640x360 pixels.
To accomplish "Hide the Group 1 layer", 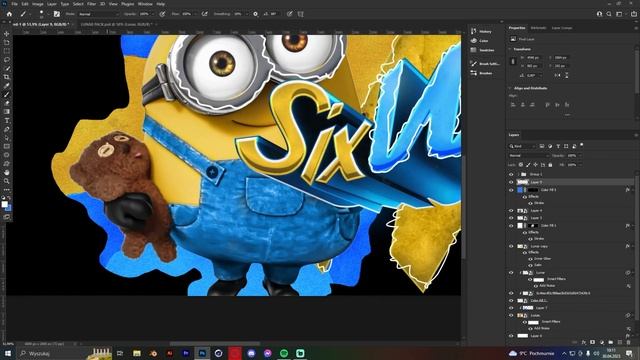I will click(x=511, y=174).
